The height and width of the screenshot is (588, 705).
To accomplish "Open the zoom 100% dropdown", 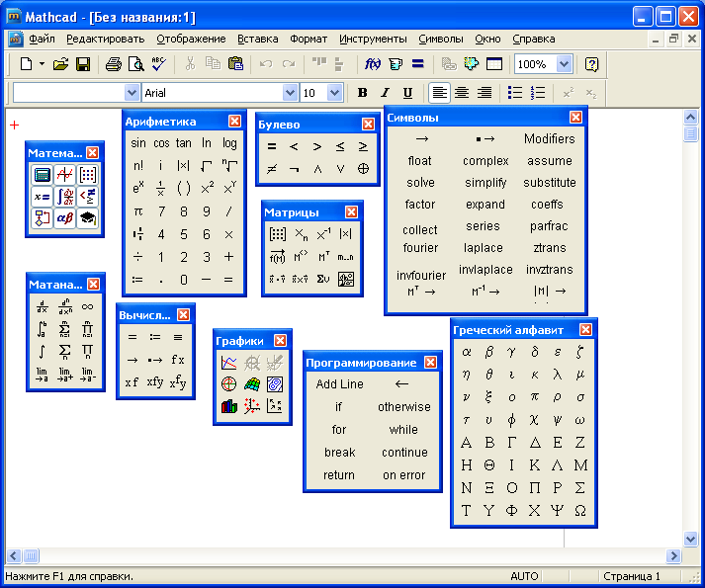I will pos(564,64).
